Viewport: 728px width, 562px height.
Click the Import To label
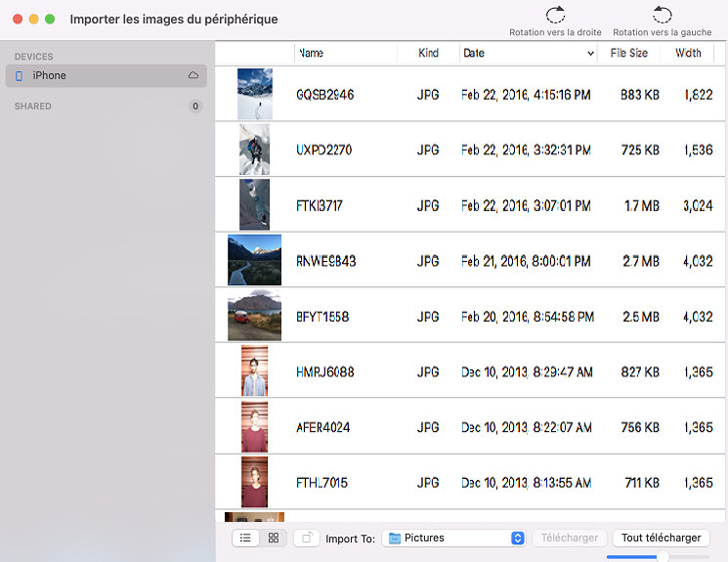[x=350, y=539]
